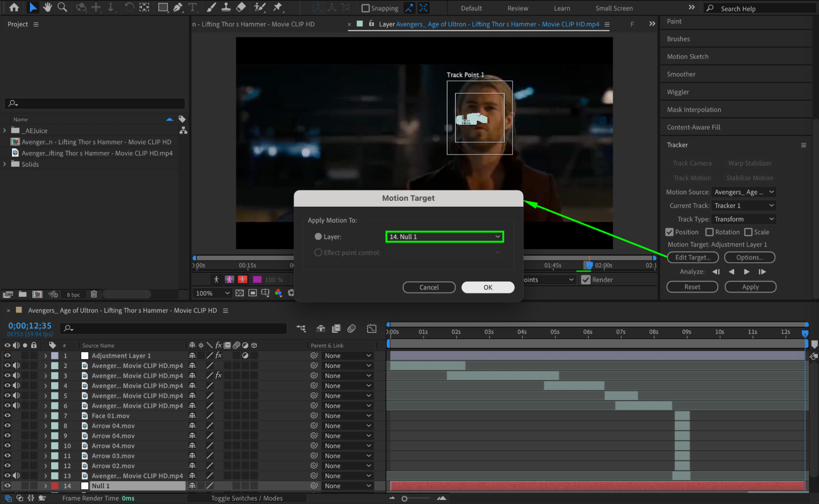The image size is (819, 504).
Task: Select the Zoom magnifier tool
Action: pos(62,7)
